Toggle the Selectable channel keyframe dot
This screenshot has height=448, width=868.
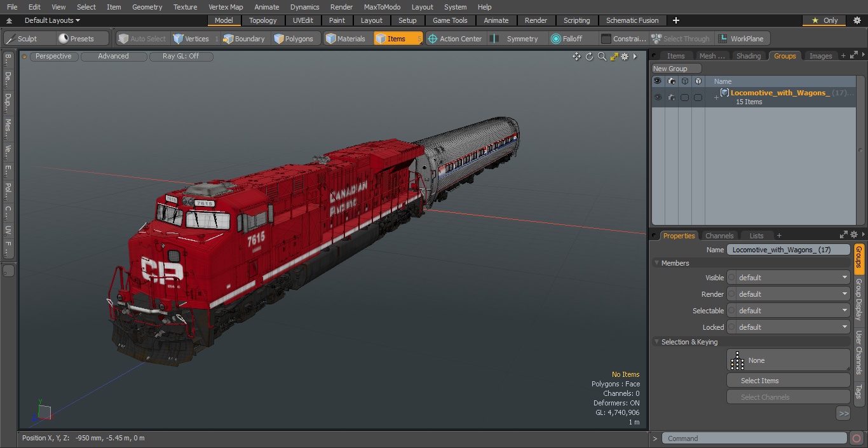pos(731,311)
